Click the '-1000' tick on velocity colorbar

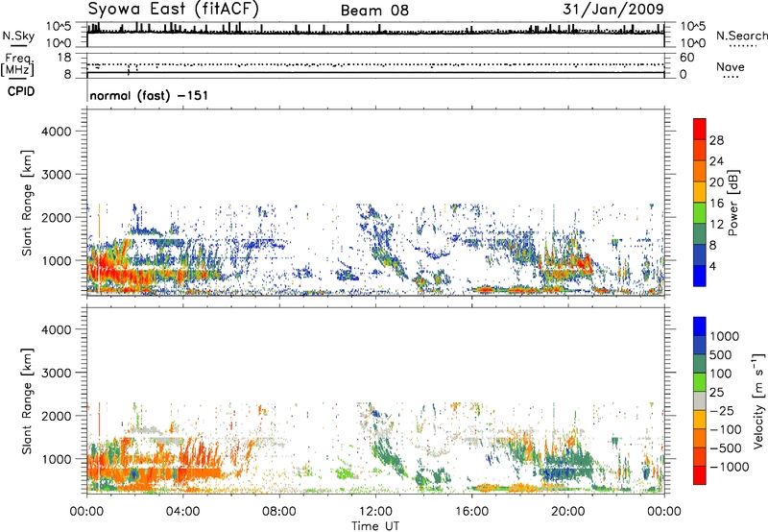pyautogui.click(x=729, y=467)
